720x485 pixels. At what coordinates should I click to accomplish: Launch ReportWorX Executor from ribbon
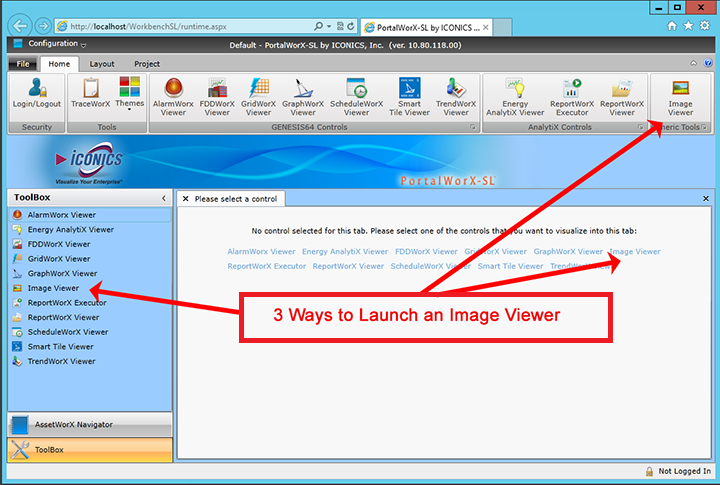(572, 97)
